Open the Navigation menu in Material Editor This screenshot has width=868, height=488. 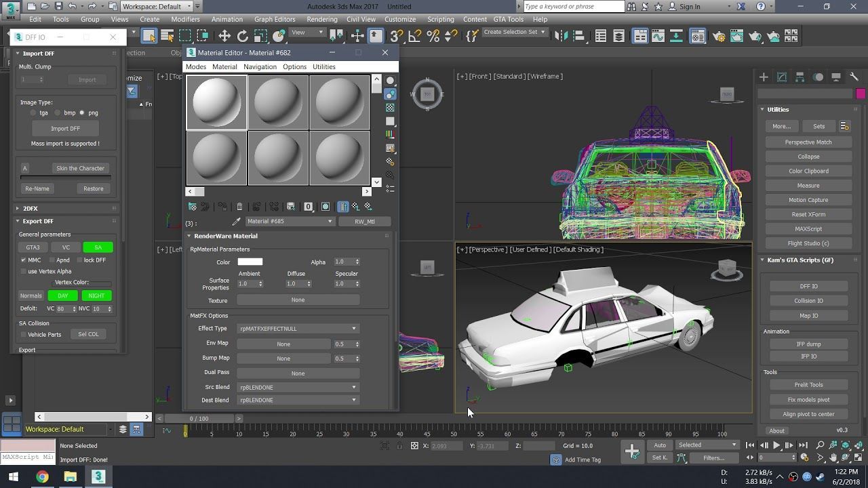[260, 67]
